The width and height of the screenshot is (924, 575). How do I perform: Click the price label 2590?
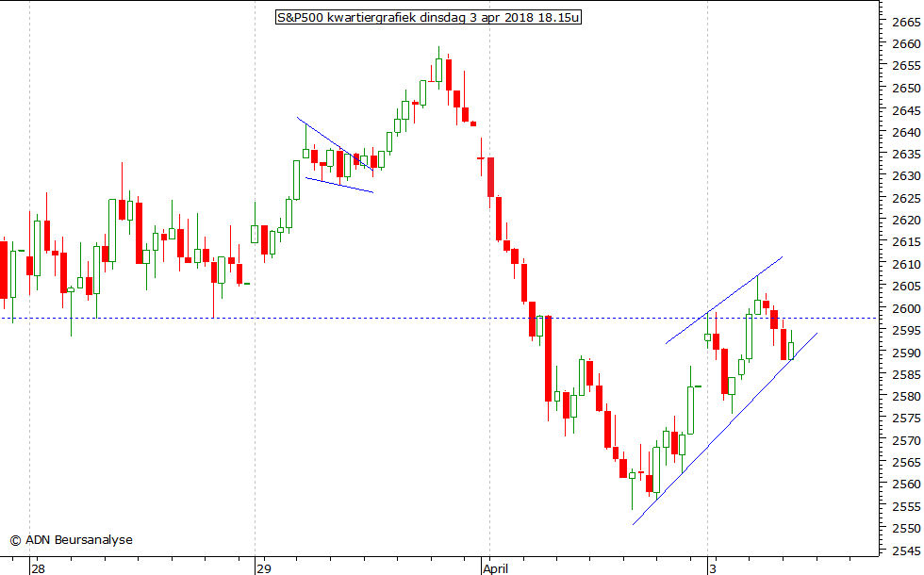[x=906, y=353]
